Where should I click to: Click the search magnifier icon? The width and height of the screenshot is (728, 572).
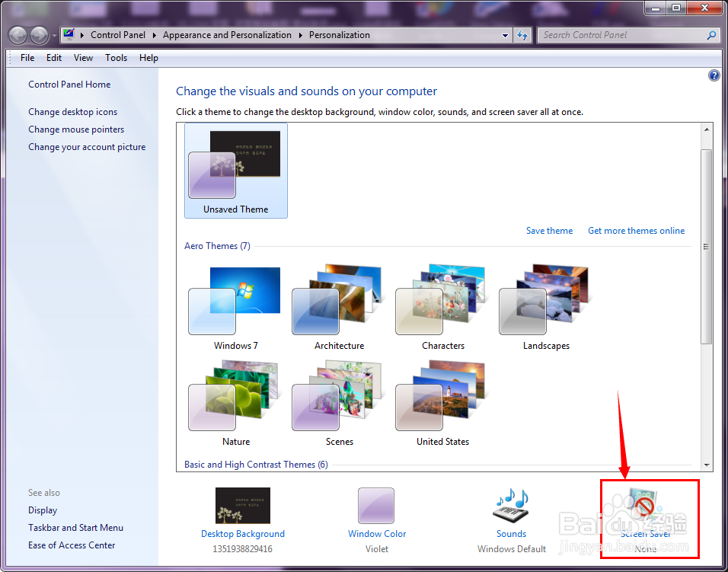pos(710,35)
